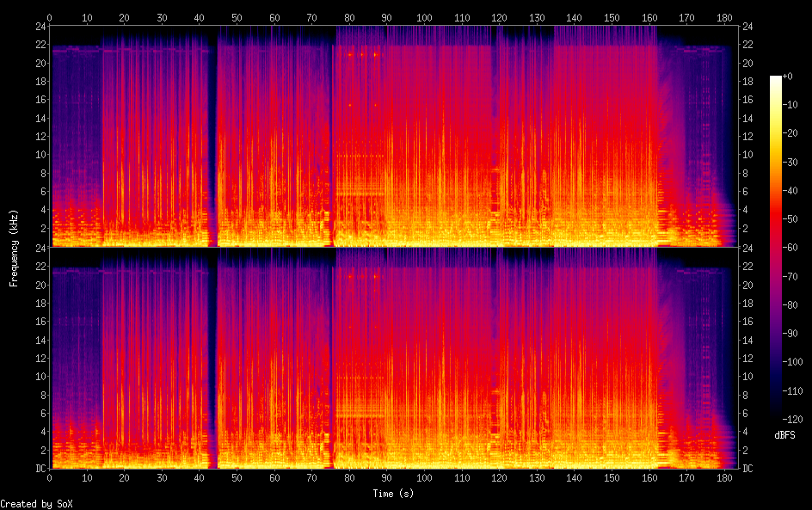The width and height of the screenshot is (812, 510).
Task: Click the -70 value on the dBFS scale
Action: [x=790, y=276]
